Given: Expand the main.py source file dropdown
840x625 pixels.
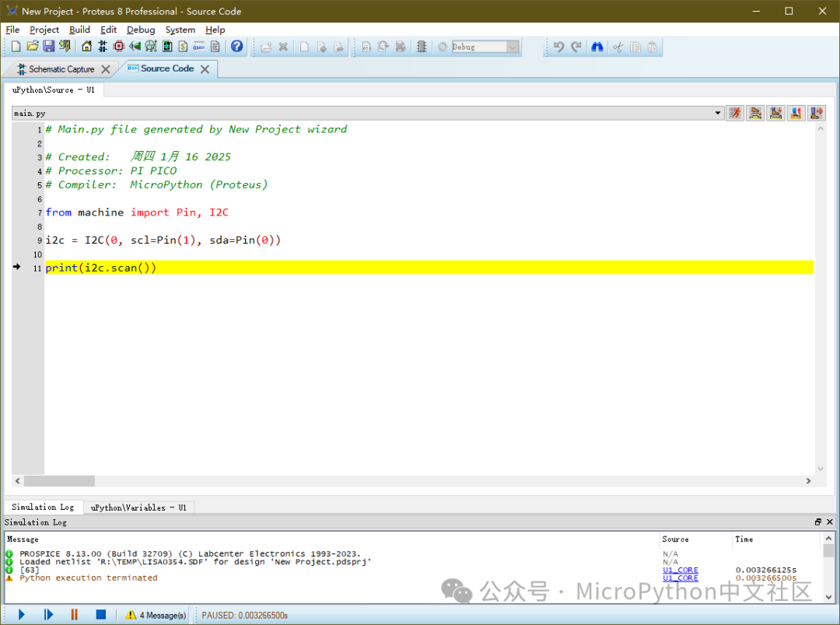Looking at the screenshot, I should pyautogui.click(x=717, y=113).
